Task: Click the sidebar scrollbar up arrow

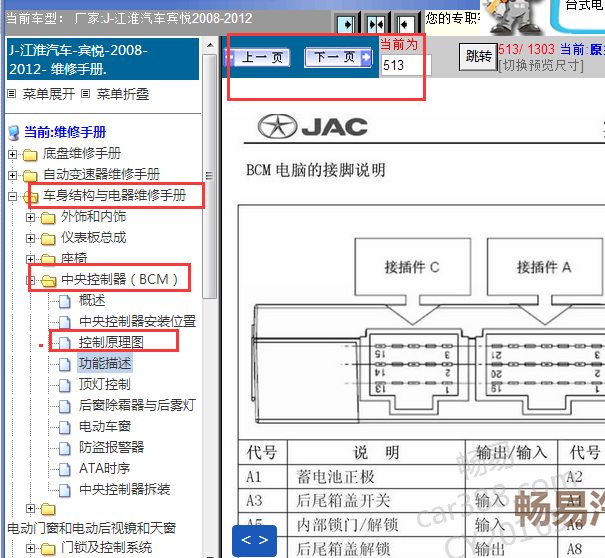Action: (x=210, y=45)
